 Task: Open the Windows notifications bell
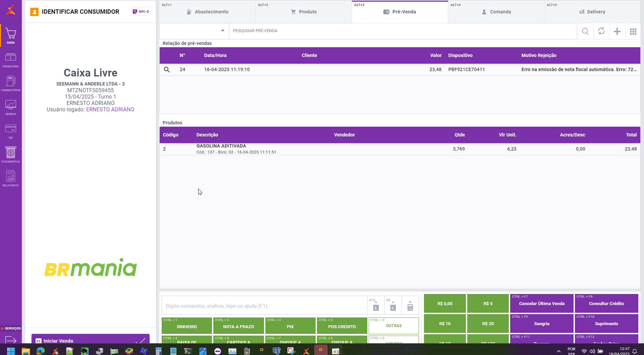(x=635, y=351)
